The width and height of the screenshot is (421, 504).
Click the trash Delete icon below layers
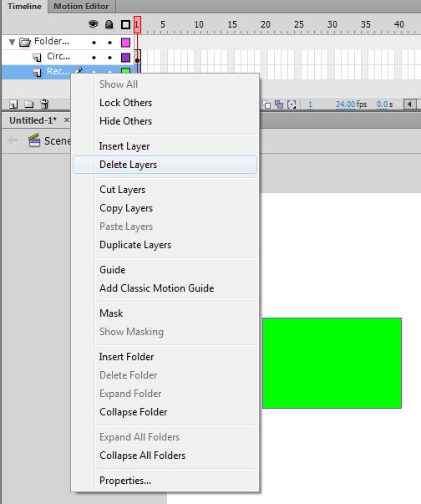pyautogui.click(x=44, y=104)
